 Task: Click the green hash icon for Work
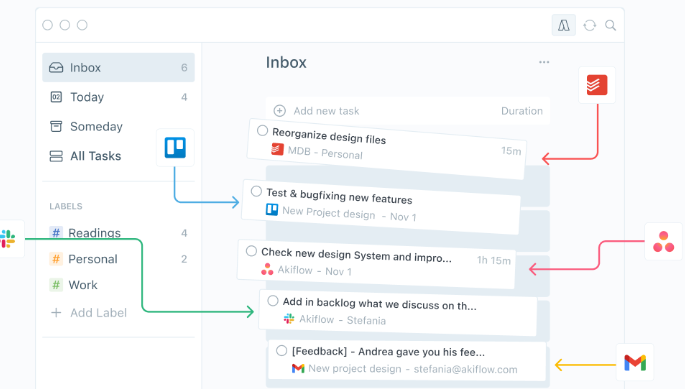[x=56, y=285]
